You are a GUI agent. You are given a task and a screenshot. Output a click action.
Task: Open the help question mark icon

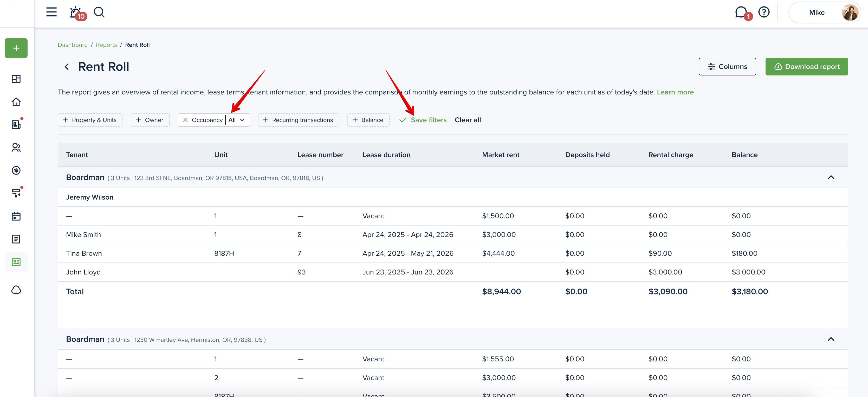tap(764, 12)
